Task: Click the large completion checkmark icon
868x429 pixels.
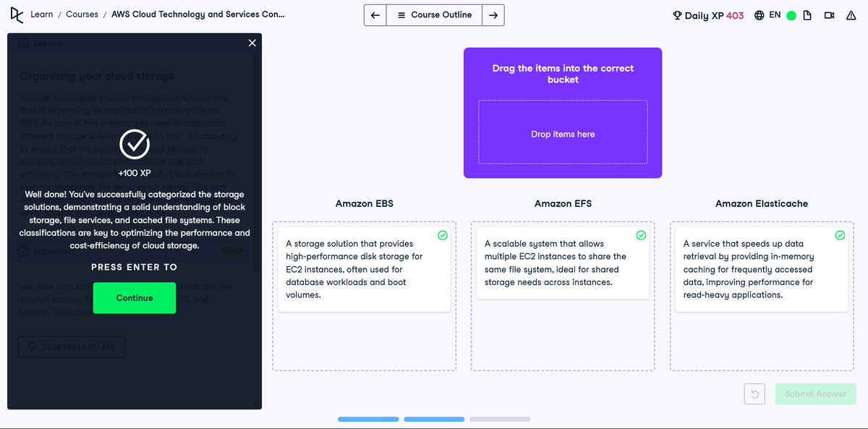Action: click(135, 144)
